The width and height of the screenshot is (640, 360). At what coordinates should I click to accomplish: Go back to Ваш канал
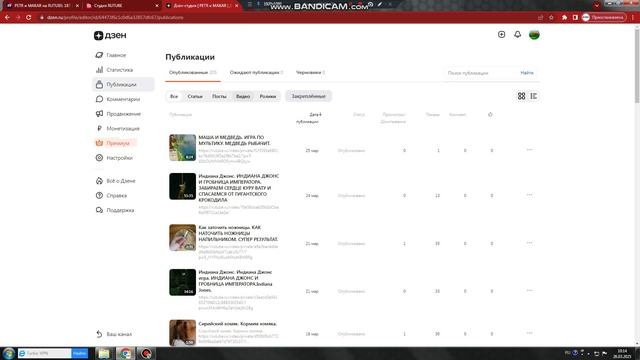click(x=114, y=334)
